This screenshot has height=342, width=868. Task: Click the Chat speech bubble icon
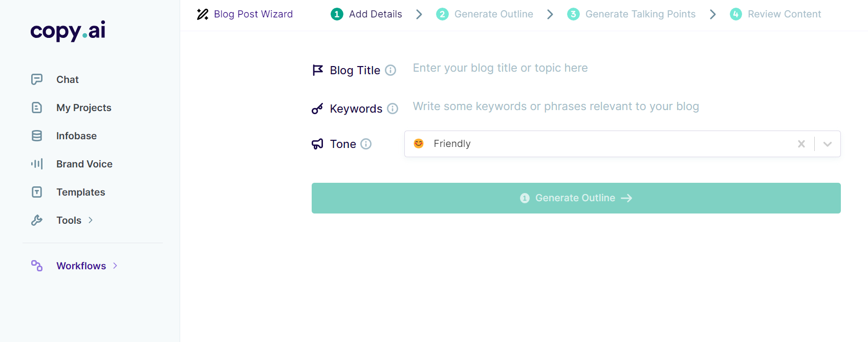coord(37,79)
